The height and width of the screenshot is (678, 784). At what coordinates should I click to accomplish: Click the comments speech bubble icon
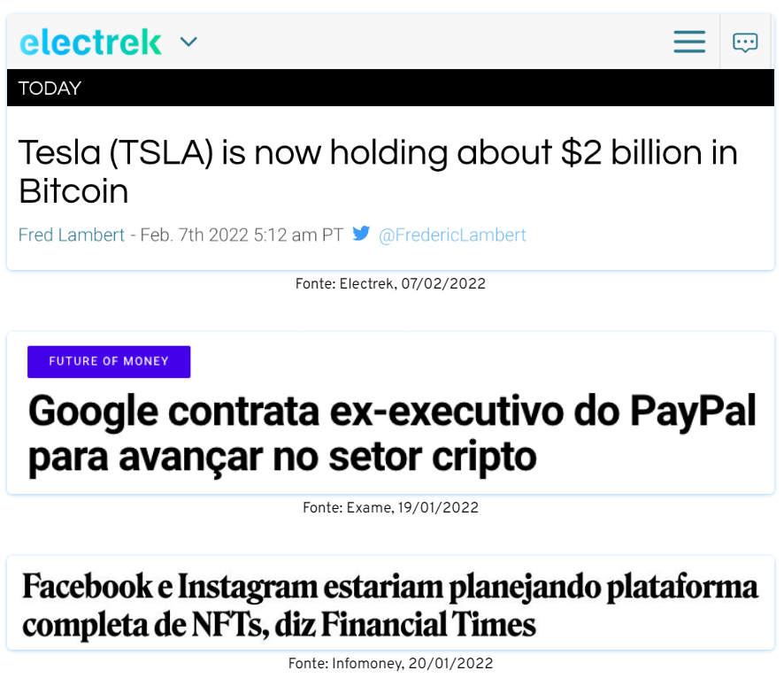pyautogui.click(x=745, y=42)
